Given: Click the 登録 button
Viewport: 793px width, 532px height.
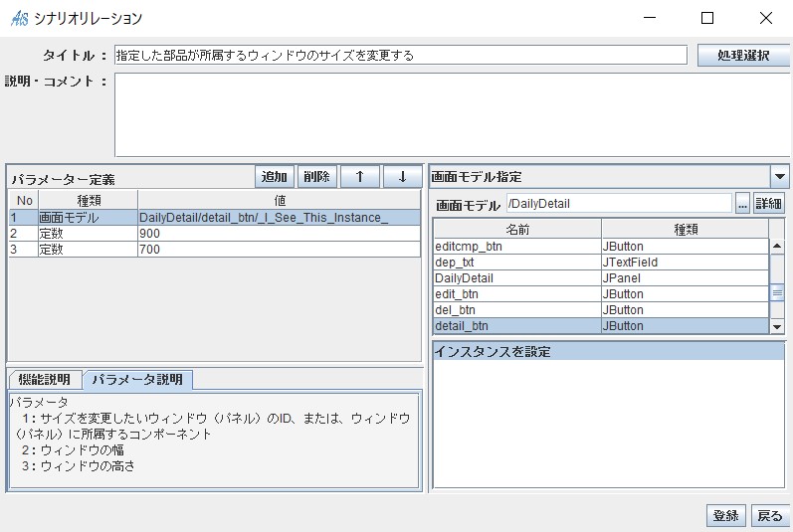Looking at the screenshot, I should coord(725,515).
